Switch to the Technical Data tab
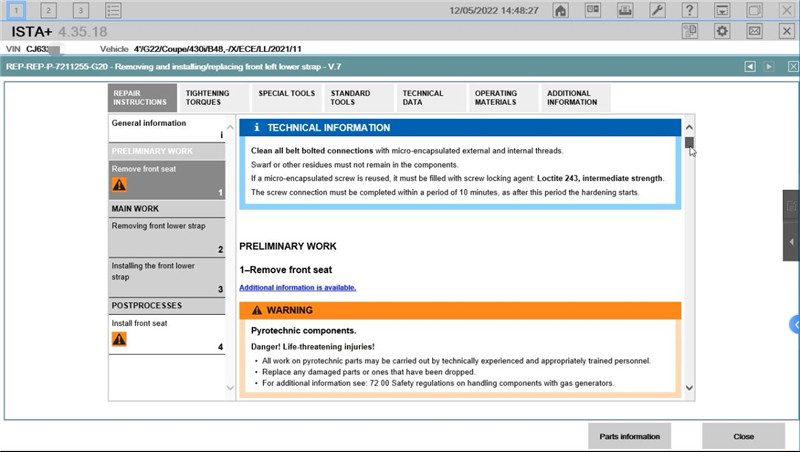 (x=431, y=97)
